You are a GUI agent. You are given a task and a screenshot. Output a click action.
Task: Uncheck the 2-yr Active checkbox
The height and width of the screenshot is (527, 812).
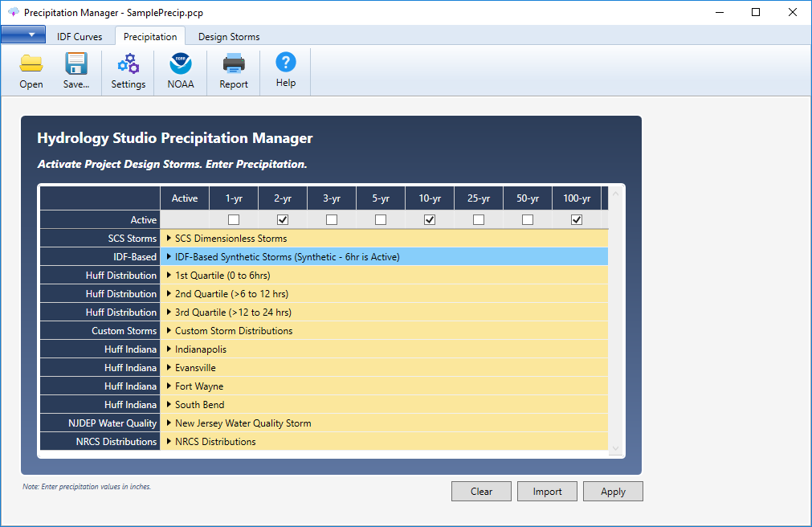pos(283,219)
